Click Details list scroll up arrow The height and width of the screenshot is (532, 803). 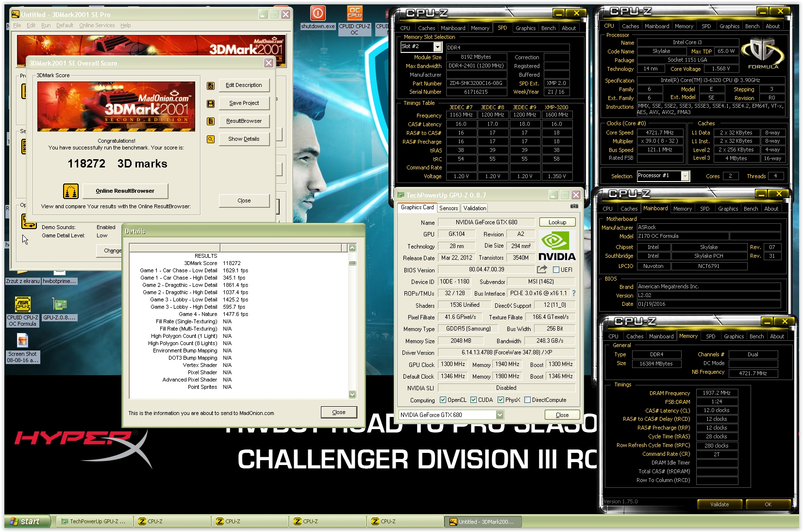click(x=352, y=248)
